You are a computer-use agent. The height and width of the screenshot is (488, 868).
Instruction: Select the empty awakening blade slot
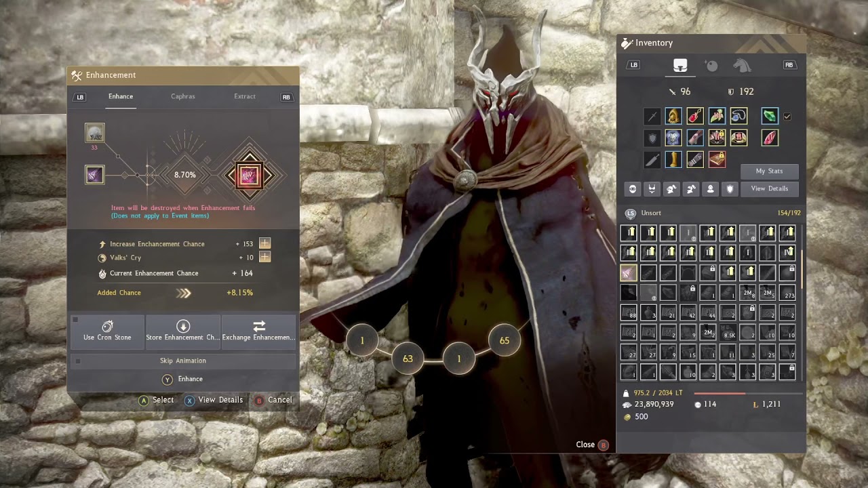coord(652,160)
